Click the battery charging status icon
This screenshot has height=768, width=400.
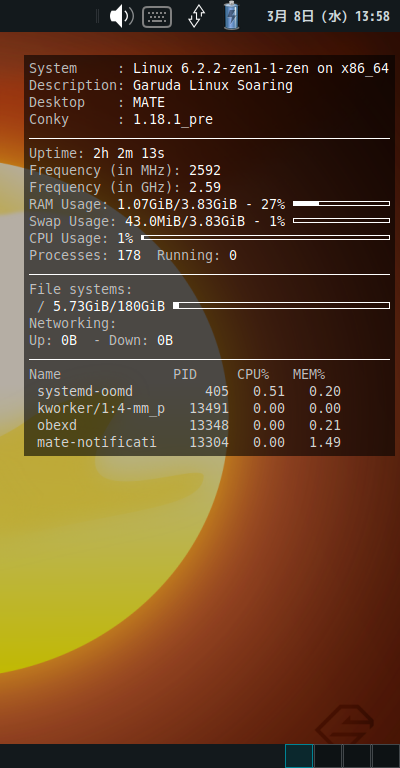click(x=232, y=16)
